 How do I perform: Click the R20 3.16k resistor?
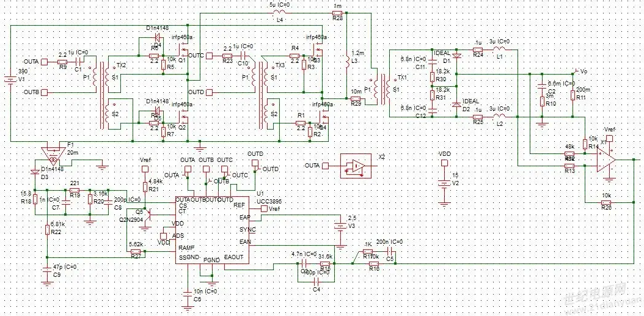pos(90,199)
